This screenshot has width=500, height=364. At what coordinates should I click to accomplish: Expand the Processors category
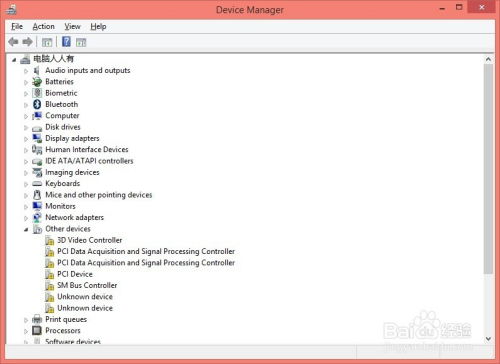pyautogui.click(x=26, y=331)
